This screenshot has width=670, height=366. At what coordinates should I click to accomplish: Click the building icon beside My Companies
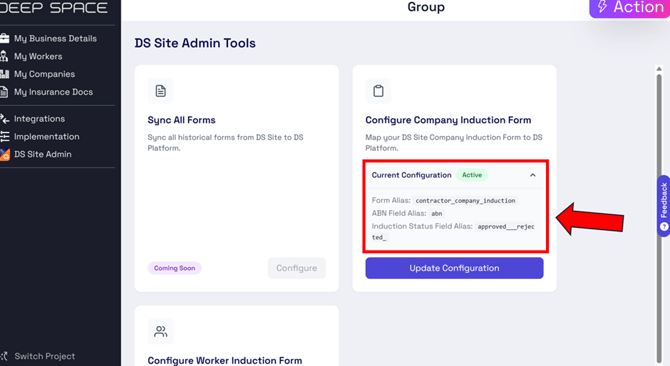pos(4,74)
